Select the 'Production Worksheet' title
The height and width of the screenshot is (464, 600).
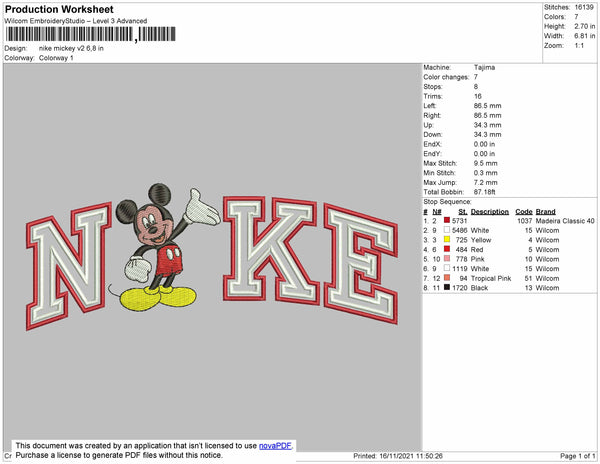(59, 9)
